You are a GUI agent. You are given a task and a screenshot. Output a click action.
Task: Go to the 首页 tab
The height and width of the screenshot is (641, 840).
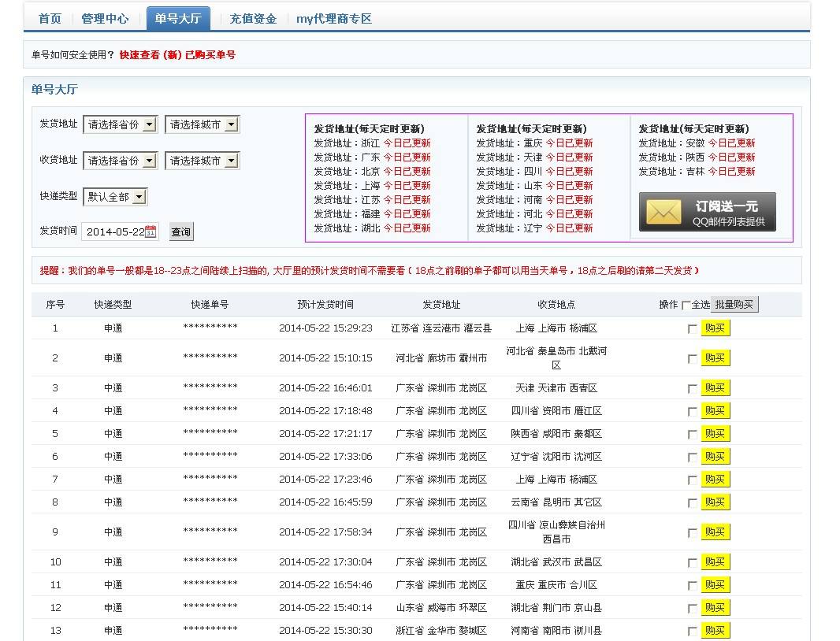[x=50, y=19]
